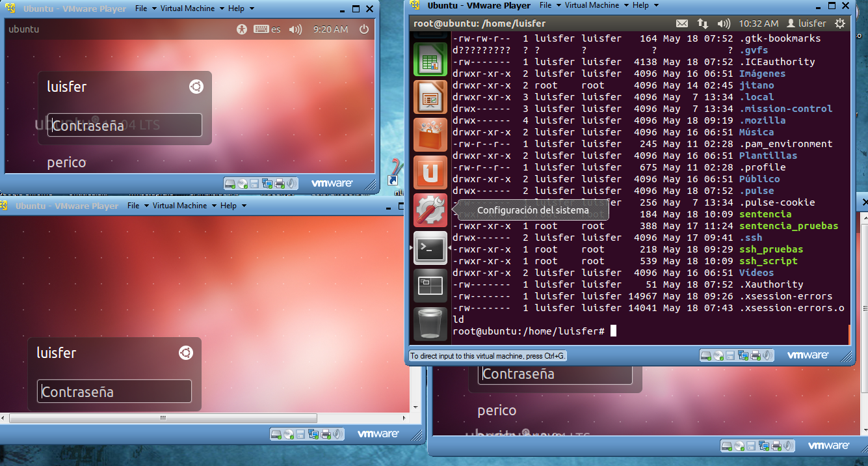868x466 pixels.
Task: Open Help dropdown in bottom-left VMware window
Action: click(233, 206)
